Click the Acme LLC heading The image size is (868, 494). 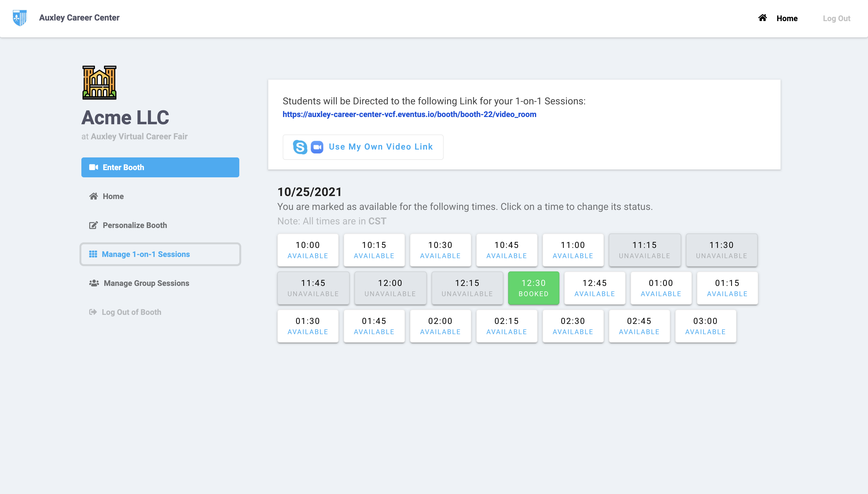coord(125,117)
